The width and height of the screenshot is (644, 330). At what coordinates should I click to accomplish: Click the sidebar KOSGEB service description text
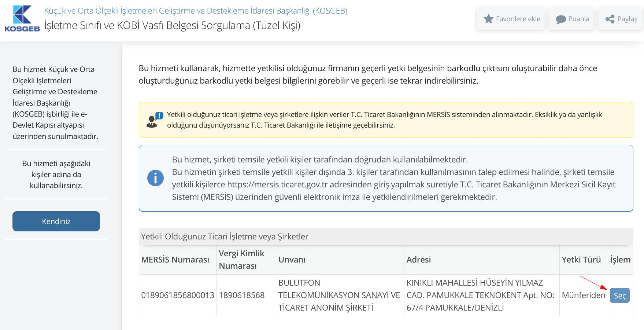click(56, 103)
